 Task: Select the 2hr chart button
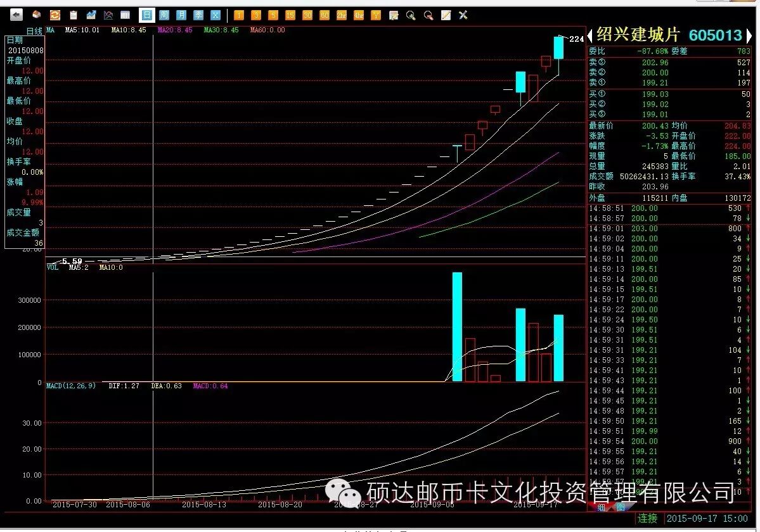pyautogui.click(x=342, y=15)
